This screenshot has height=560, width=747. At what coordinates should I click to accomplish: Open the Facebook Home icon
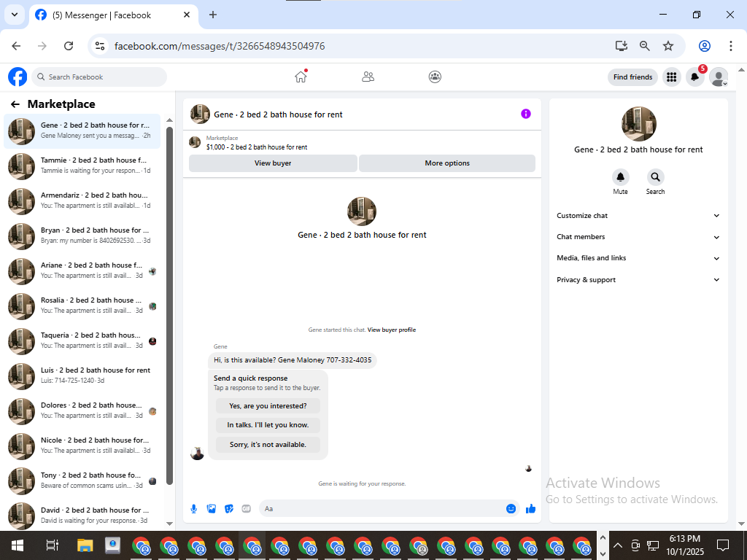[301, 77]
